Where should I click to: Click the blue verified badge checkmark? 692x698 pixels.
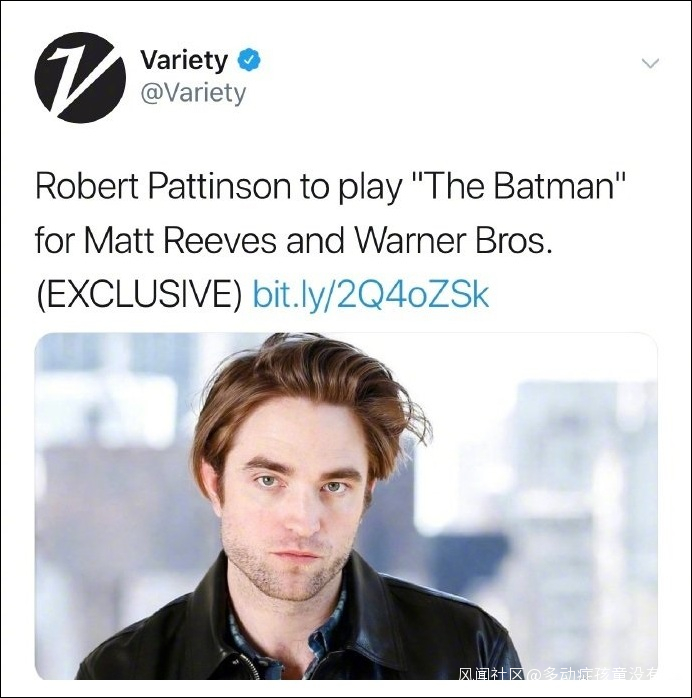250,60
